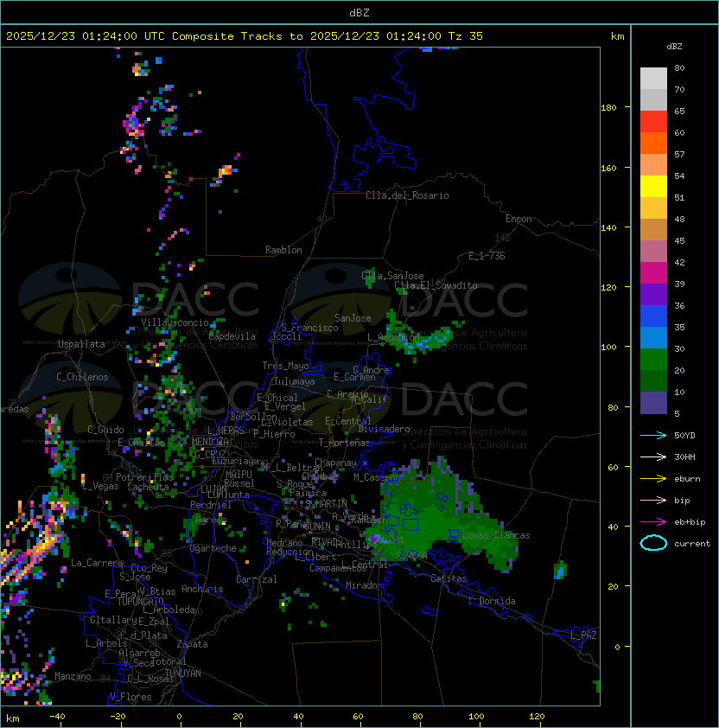This screenshot has height=728, width=719.
Task: Click the 'TUPUNGATO' map label
Action: (140, 602)
